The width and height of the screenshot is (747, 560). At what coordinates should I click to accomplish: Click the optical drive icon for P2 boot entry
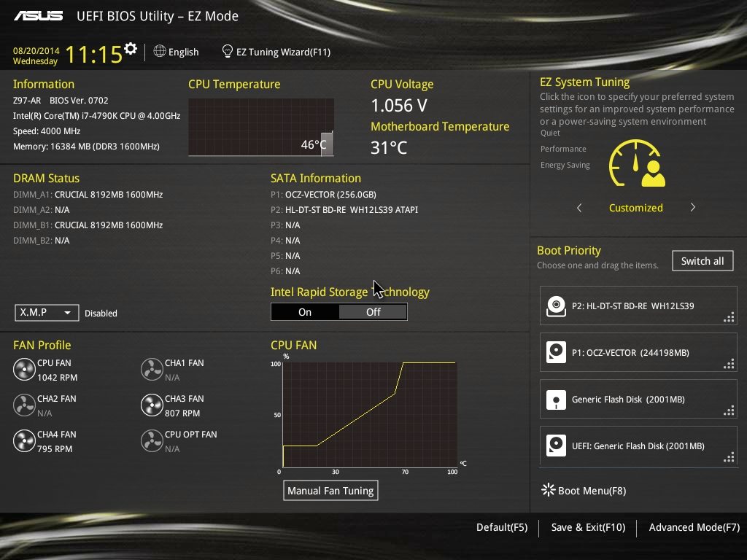[556, 306]
